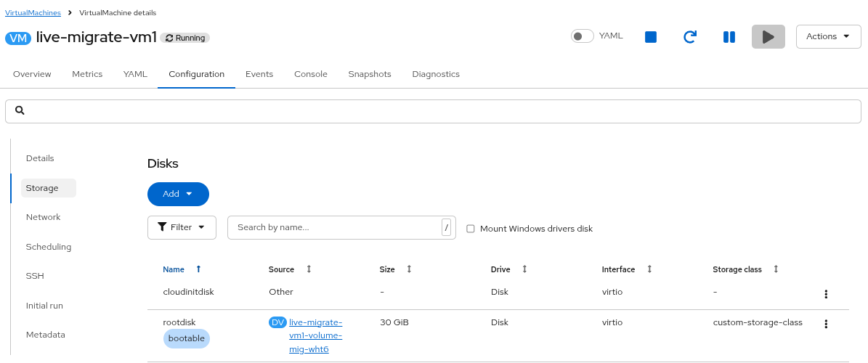Open the Filter dropdown

182,227
